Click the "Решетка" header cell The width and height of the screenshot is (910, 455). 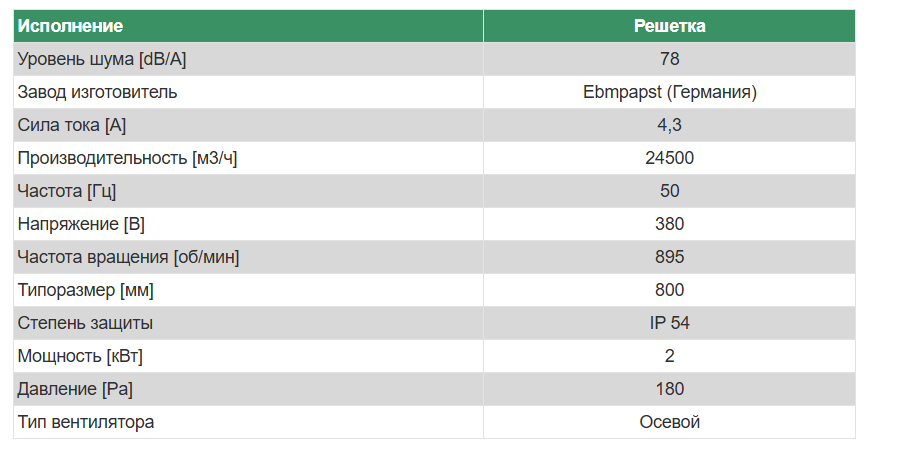click(669, 26)
